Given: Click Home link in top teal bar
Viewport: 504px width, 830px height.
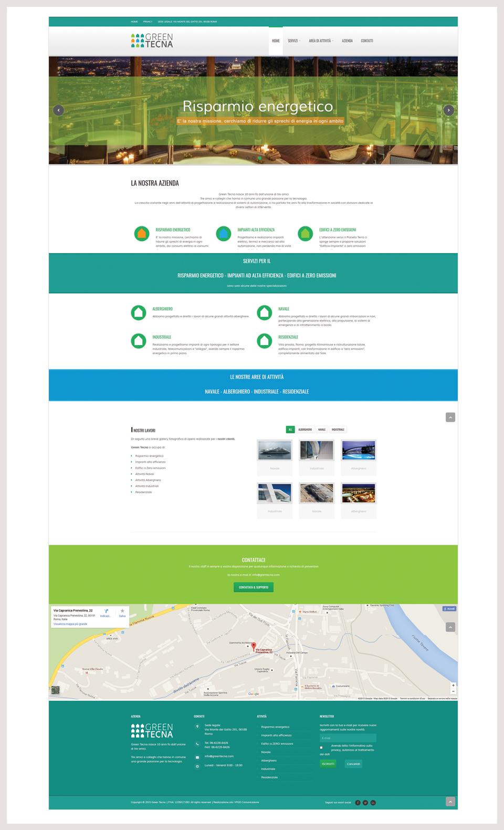Looking at the screenshot, I should click(x=134, y=22).
